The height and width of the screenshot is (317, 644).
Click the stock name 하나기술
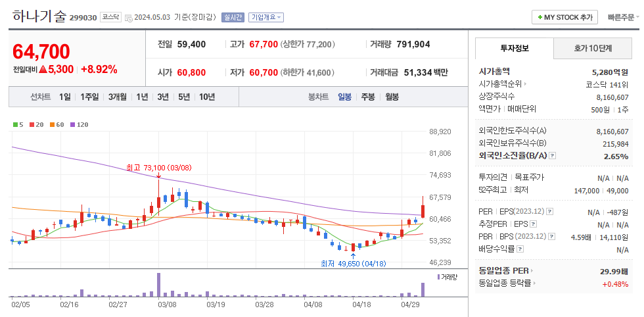pyautogui.click(x=39, y=16)
